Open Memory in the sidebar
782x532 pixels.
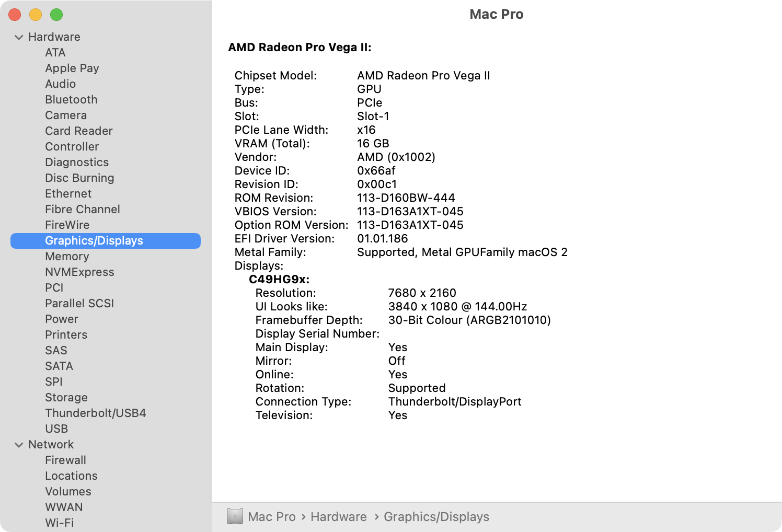tap(67, 257)
